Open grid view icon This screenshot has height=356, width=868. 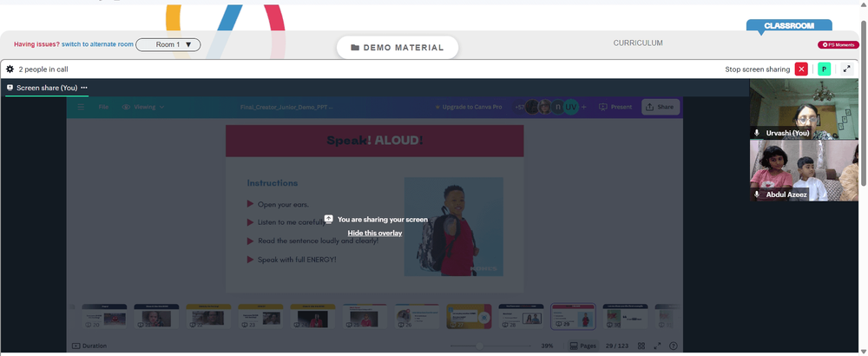[x=641, y=346]
